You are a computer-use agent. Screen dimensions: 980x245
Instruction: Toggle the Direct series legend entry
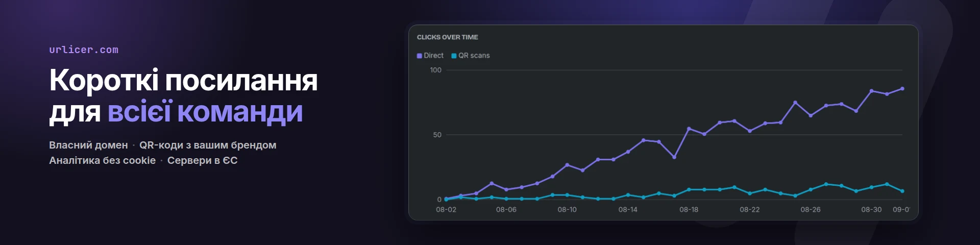[430, 56]
